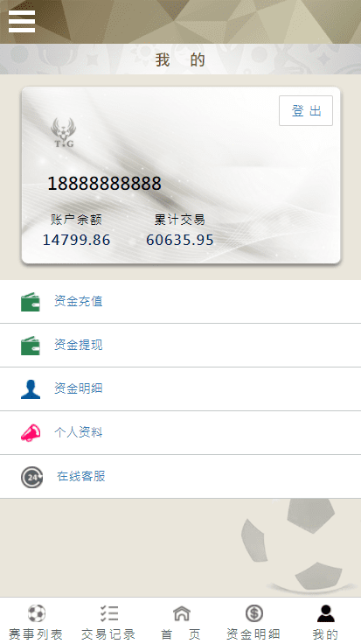Switch to the 赛事列表 tab label
The image size is (361, 644).
[36, 634]
